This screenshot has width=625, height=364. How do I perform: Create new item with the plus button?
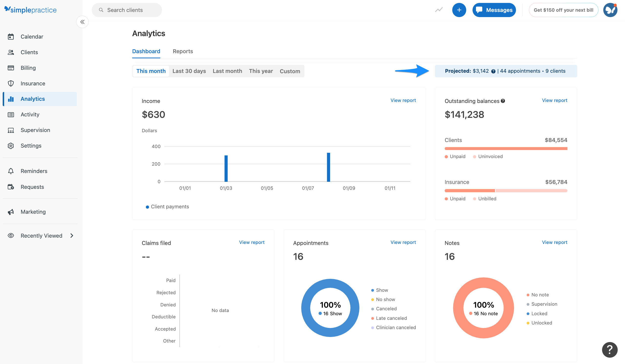pyautogui.click(x=459, y=10)
